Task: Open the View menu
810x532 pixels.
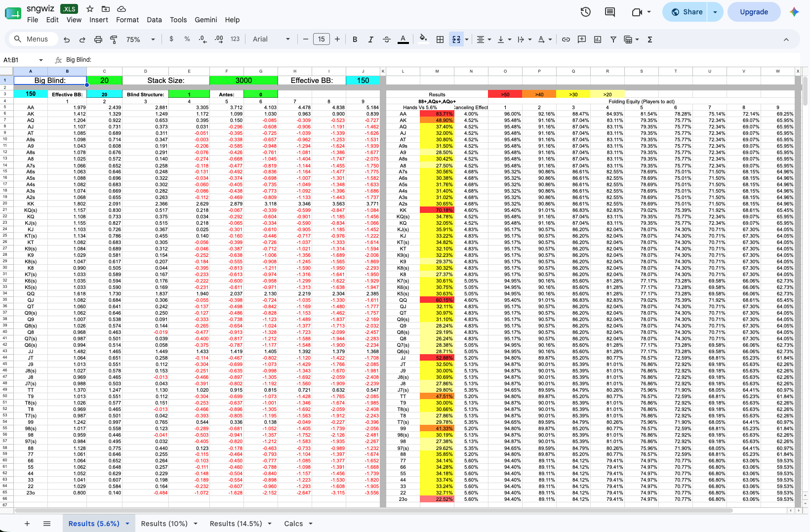Action: [74, 20]
